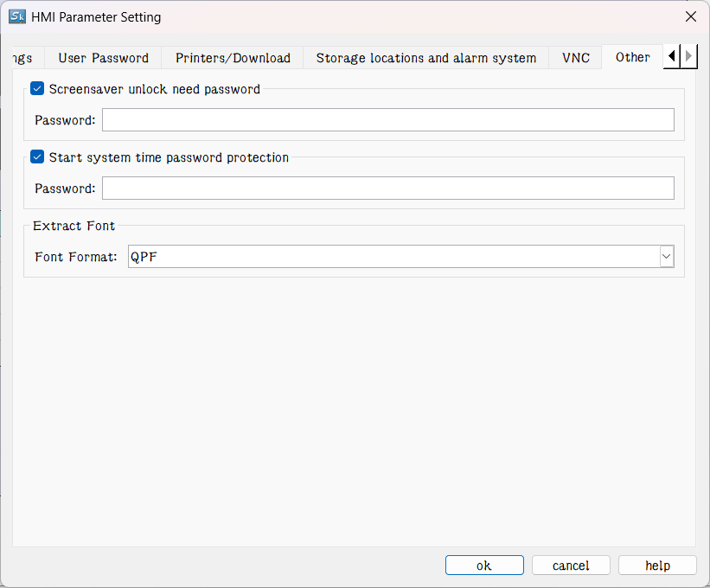Disable Screensaver unlock need password checkbox
This screenshot has height=588, width=710.
click(37, 88)
